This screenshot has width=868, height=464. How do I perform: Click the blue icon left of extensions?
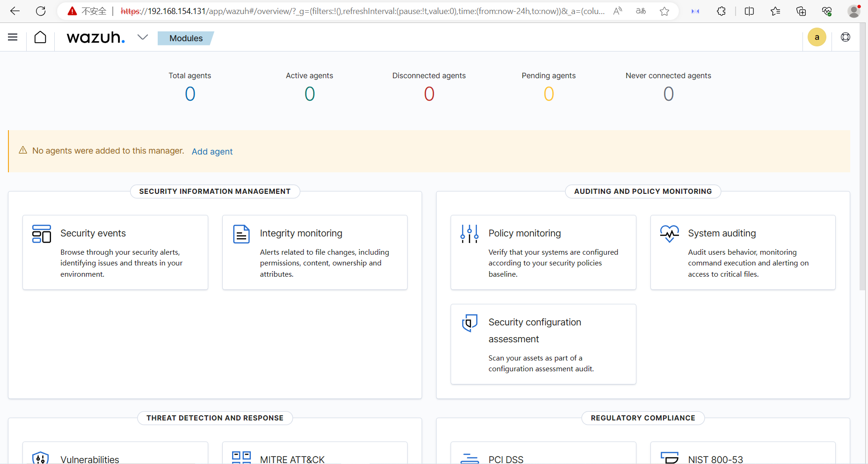point(695,11)
